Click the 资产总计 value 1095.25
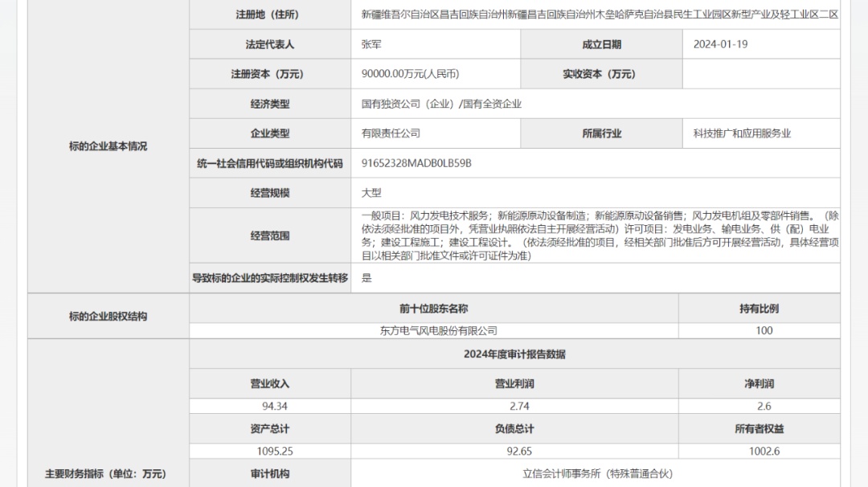The image size is (868, 487). [x=269, y=452]
